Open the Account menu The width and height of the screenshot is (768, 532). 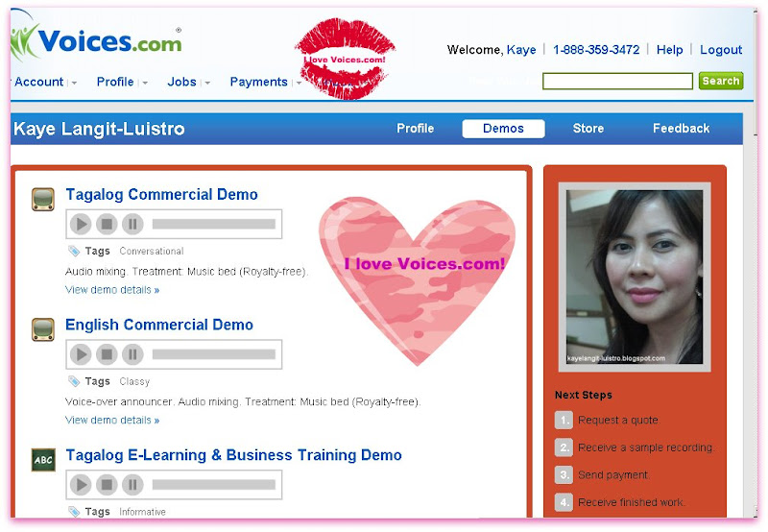click(38, 82)
